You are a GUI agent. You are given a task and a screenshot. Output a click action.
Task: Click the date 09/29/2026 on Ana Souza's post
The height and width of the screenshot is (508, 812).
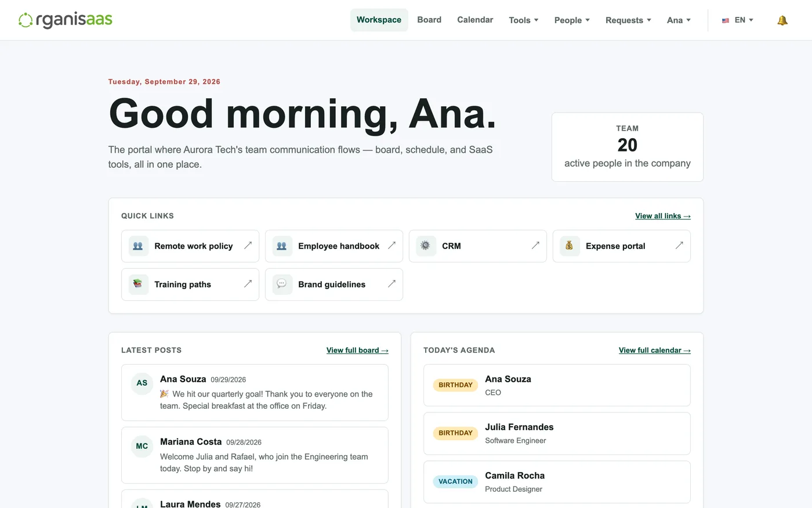tap(229, 380)
